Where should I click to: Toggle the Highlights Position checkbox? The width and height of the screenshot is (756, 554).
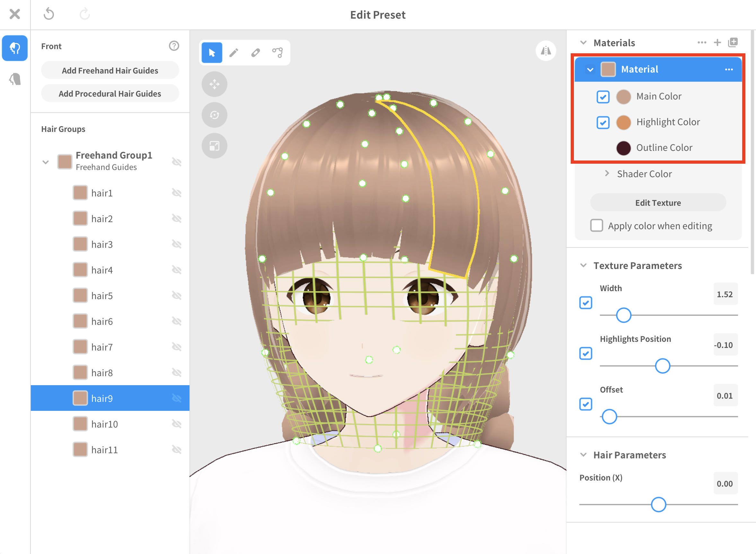[x=585, y=353]
